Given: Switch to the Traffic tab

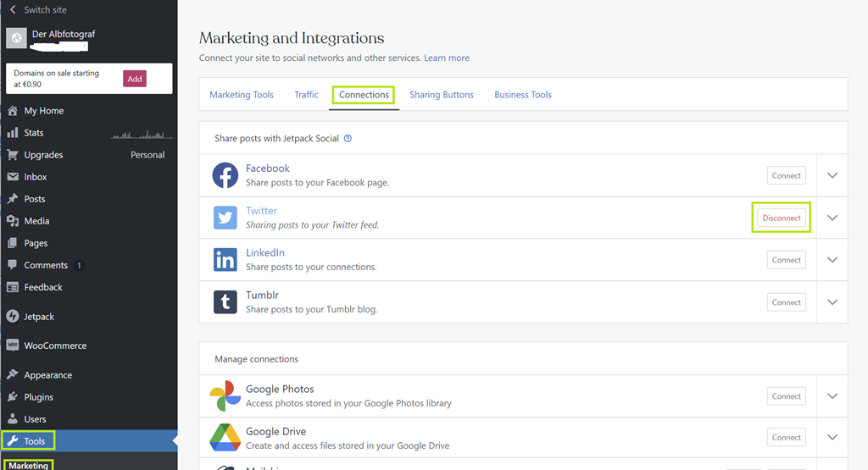Looking at the screenshot, I should point(306,95).
